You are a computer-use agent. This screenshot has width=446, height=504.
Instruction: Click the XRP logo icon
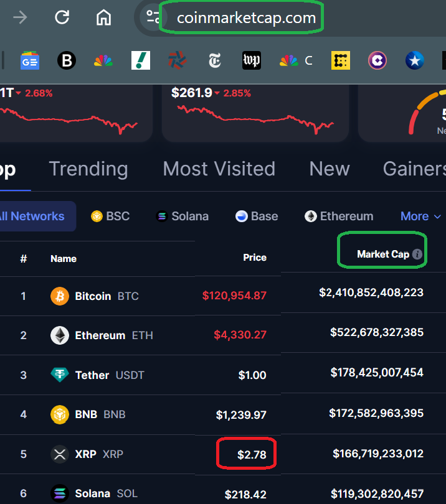(60, 454)
